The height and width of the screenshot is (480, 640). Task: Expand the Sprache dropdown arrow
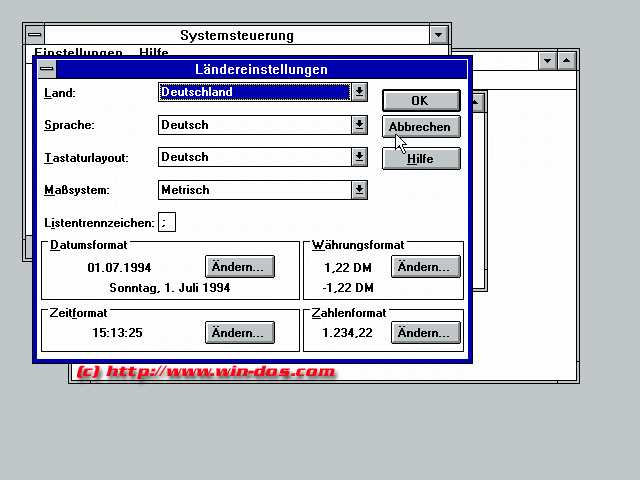[x=359, y=125]
